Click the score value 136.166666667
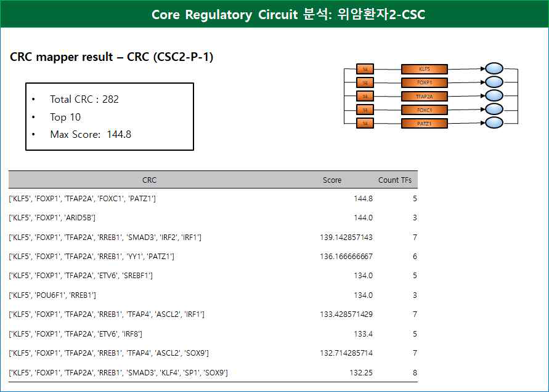 coord(346,257)
